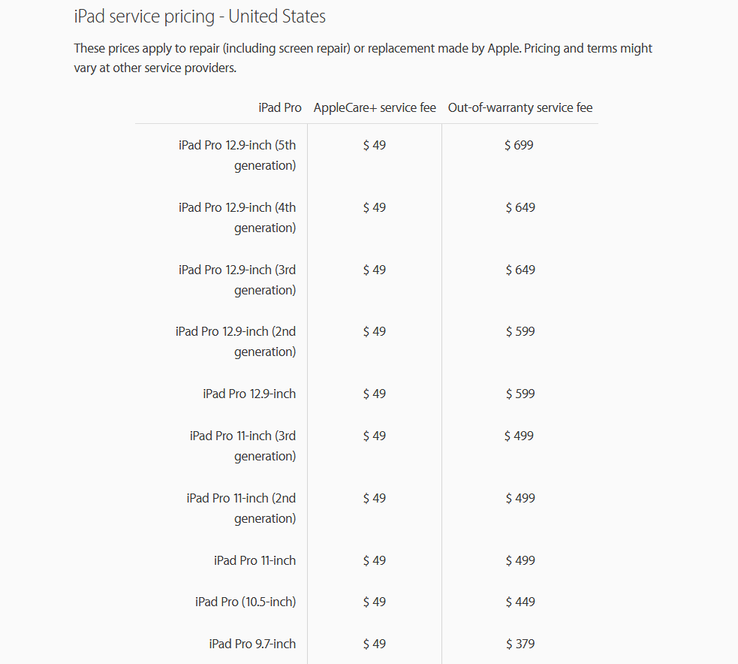The width and height of the screenshot is (738, 664).
Task: Click the iPad Pro 9.7-inch row label
Action: 252,644
